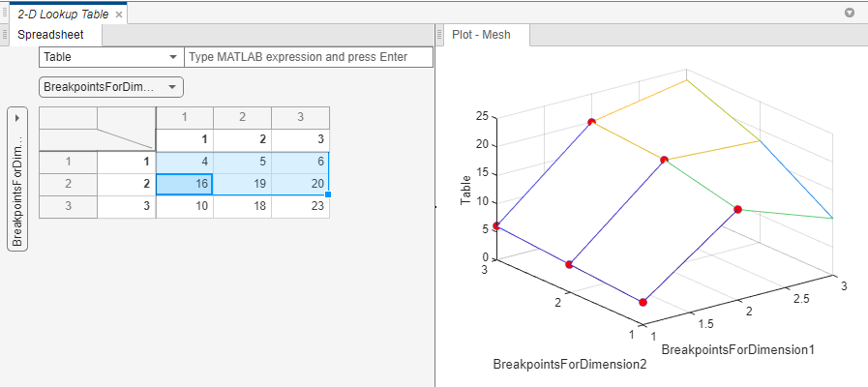The image size is (868, 387).
Task: Select table cell with value 19
Action: pyautogui.click(x=243, y=184)
